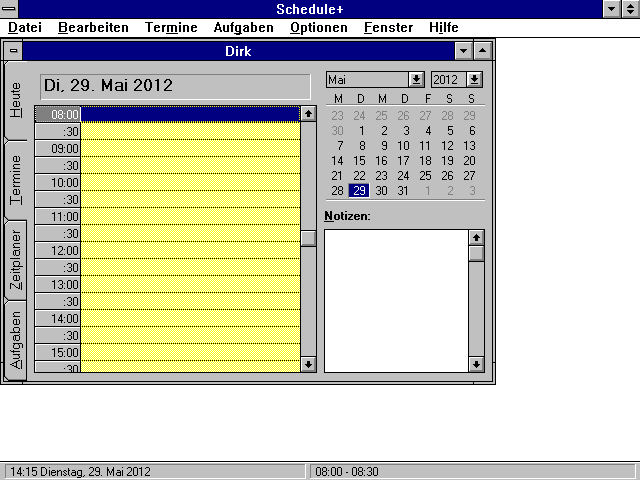Select the 12:00 time row header
The image size is (640, 480).
[58, 250]
